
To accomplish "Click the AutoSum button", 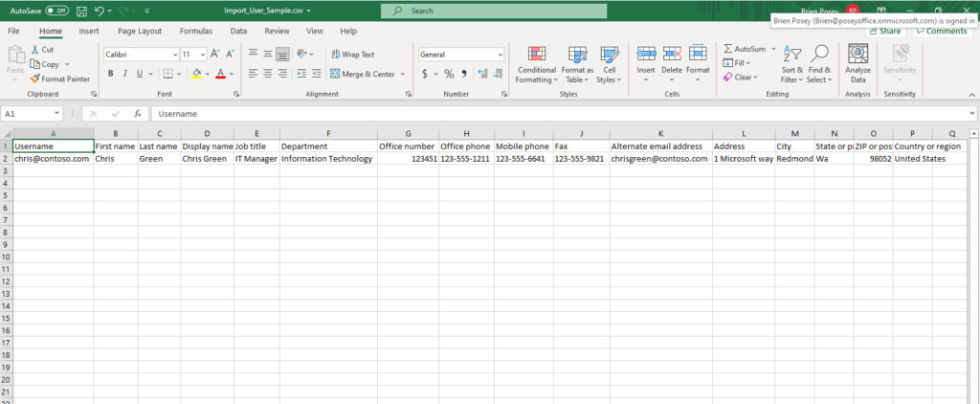I will coord(745,49).
